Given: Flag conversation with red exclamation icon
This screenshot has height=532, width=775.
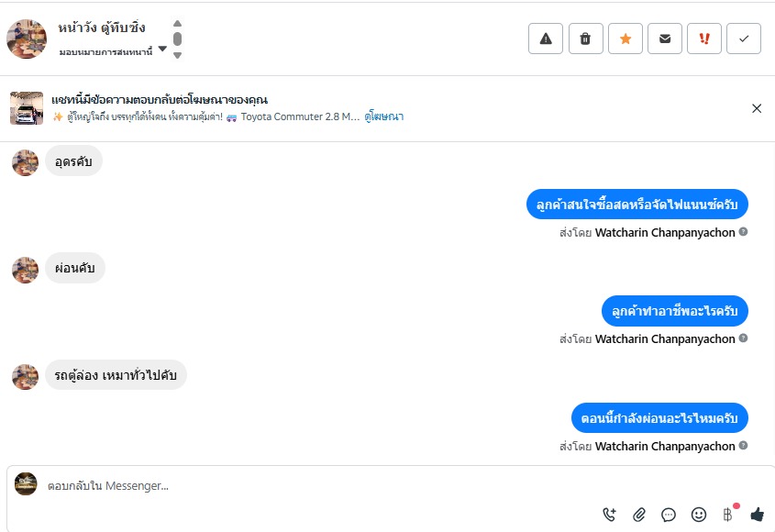Looking at the screenshot, I should tap(704, 39).
